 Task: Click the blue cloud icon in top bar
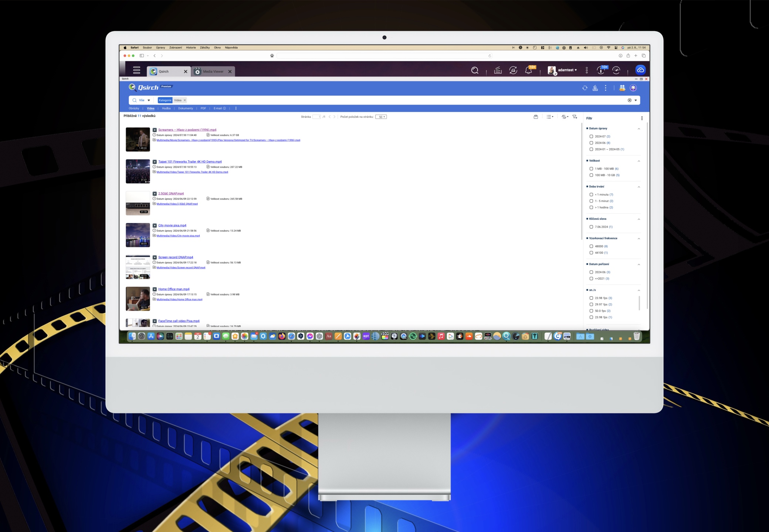coord(640,70)
